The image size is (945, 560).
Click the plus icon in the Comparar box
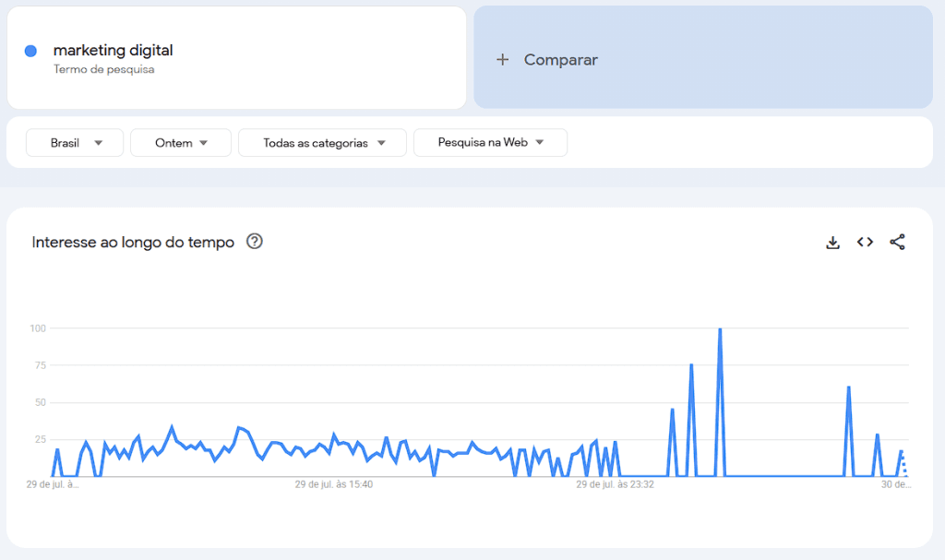click(503, 59)
